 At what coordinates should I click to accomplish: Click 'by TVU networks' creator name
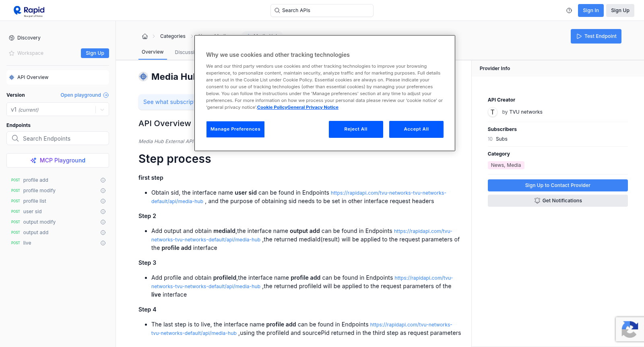522,112
